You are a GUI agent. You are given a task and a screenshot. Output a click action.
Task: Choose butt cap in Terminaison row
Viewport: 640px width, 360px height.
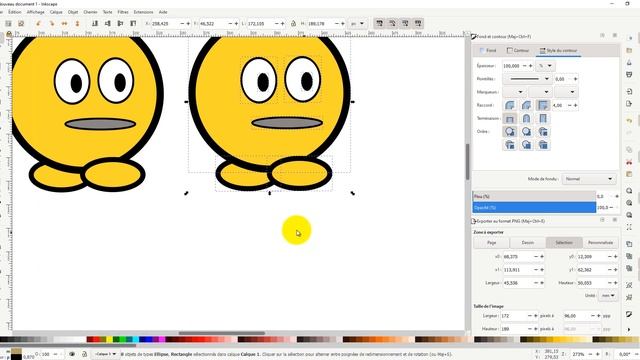tap(510, 118)
